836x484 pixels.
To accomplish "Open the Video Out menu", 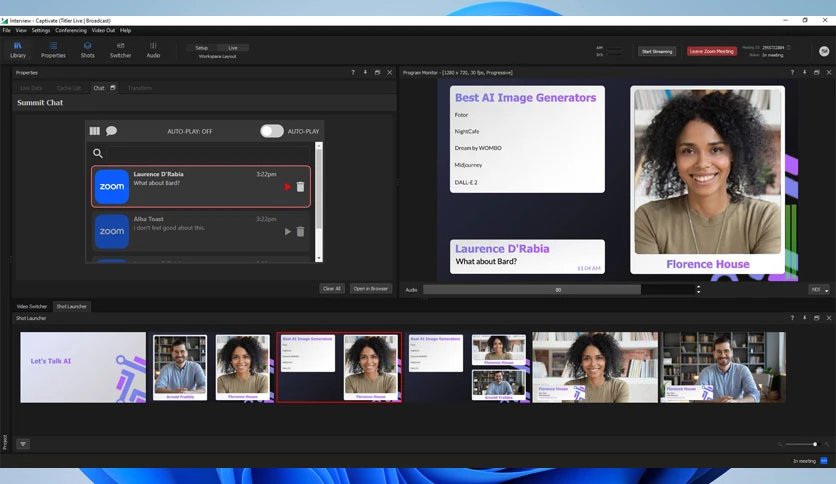I will coord(103,30).
